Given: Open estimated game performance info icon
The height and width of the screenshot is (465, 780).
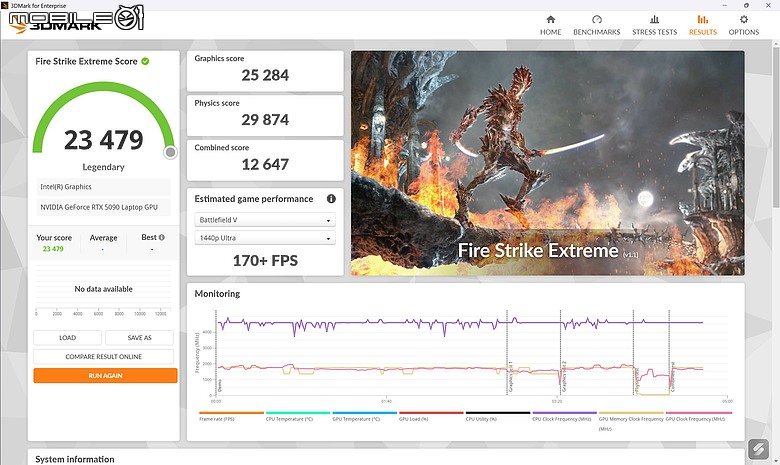Looking at the screenshot, I should [331, 198].
